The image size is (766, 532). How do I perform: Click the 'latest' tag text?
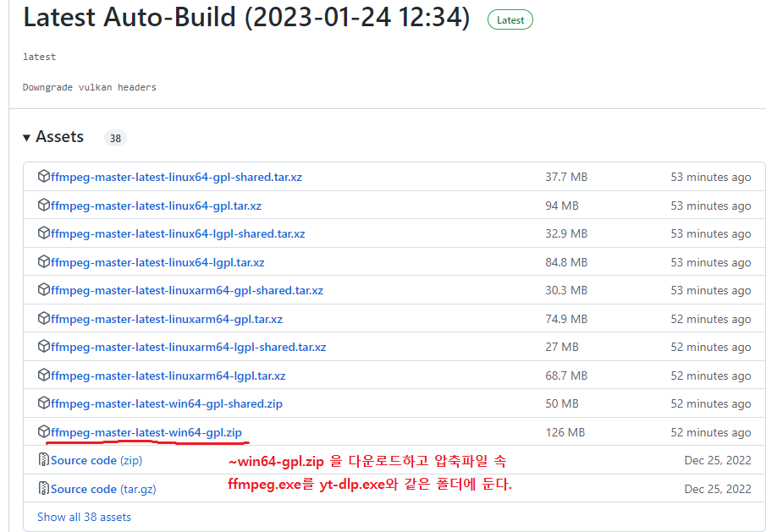40,57
